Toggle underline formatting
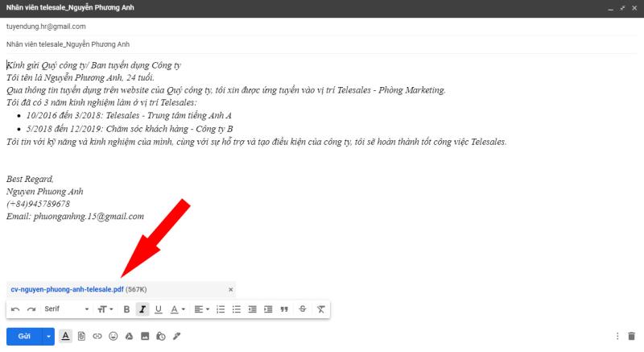 pos(158,309)
